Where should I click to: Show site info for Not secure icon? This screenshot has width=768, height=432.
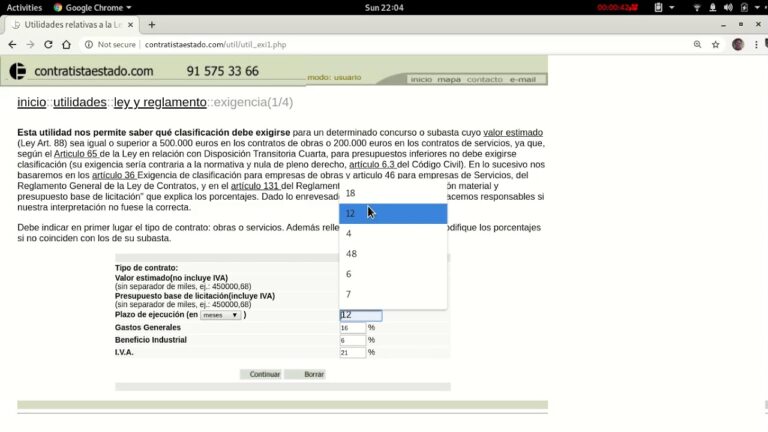point(89,45)
